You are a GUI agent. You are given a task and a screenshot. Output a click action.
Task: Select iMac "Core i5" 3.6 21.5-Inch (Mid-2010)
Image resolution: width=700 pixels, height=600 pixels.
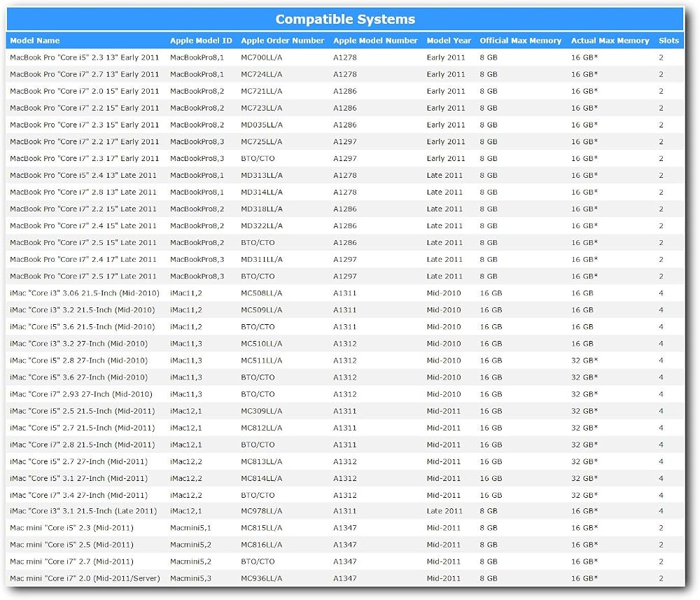[x=82, y=327]
